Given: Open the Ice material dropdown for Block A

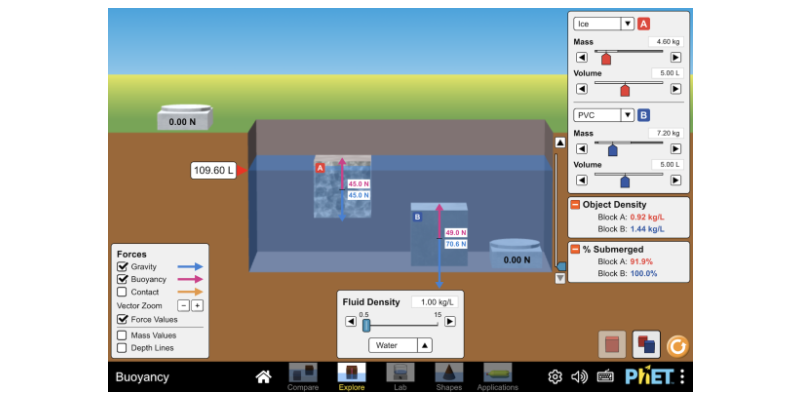Looking at the screenshot, I should 603,24.
